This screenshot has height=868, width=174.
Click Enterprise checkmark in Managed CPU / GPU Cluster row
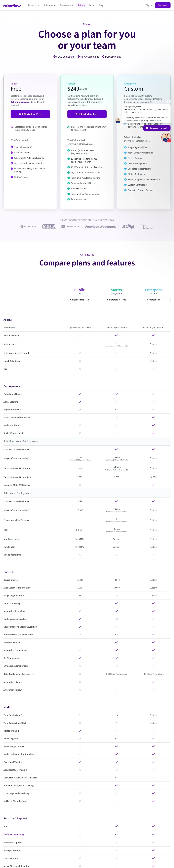(x=153, y=485)
